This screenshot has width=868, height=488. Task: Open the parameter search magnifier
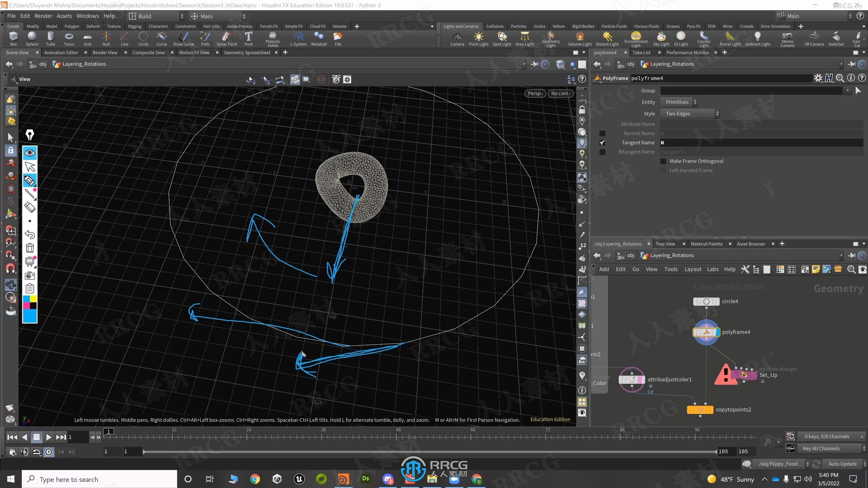coord(840,78)
